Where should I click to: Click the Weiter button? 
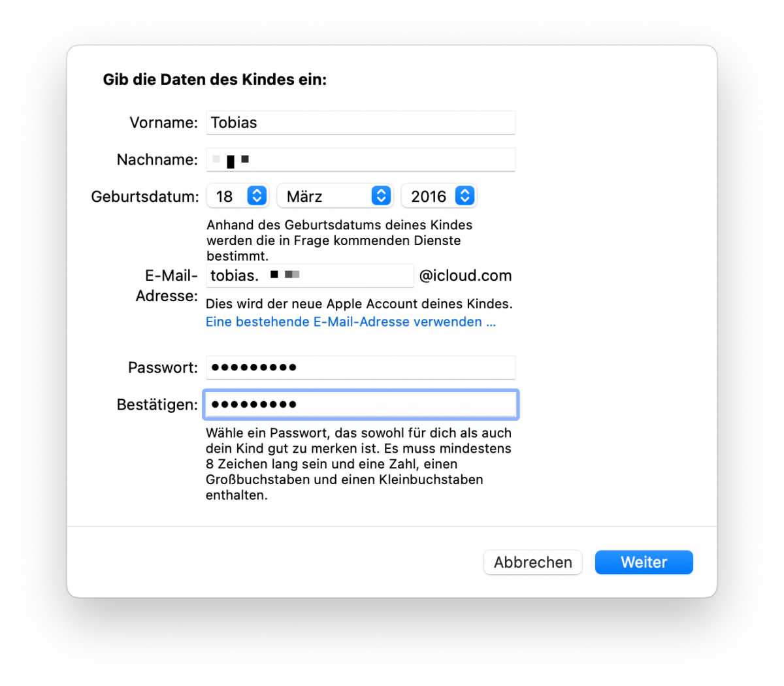coord(644,563)
